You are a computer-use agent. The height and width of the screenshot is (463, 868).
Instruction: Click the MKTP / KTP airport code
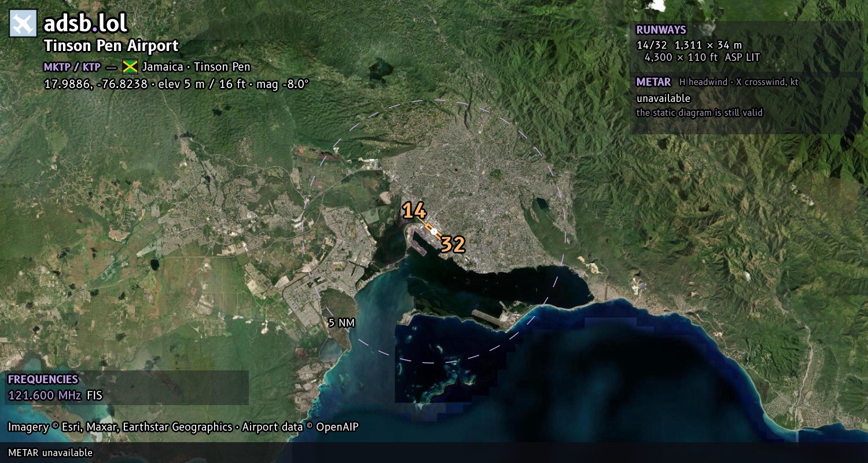pyautogui.click(x=72, y=67)
